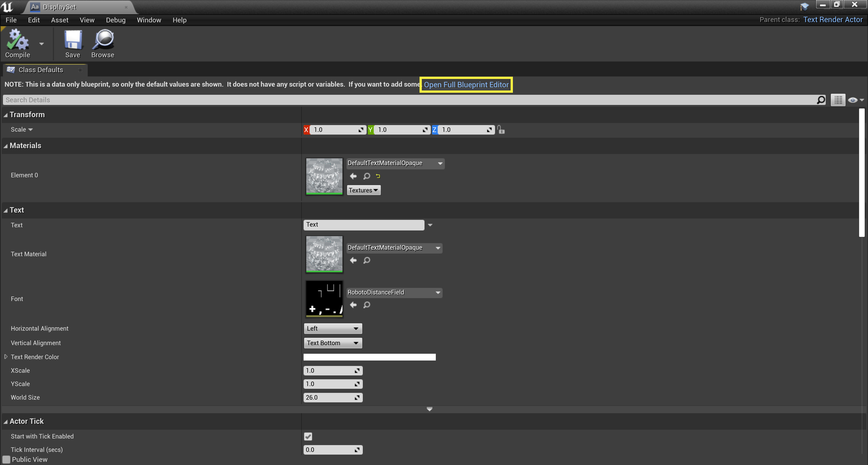Image resolution: width=868 pixels, height=465 pixels.
Task: Browse to Text Material asset in content browser
Action: (x=367, y=260)
